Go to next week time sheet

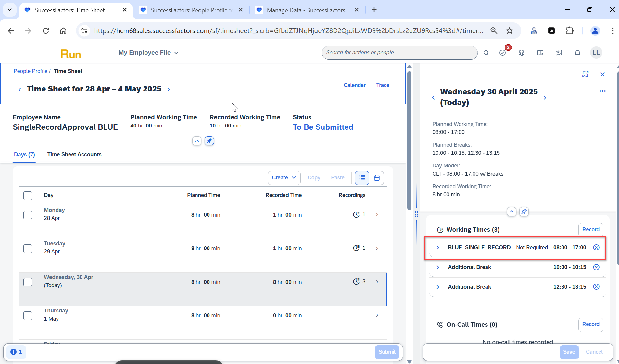[x=168, y=90]
